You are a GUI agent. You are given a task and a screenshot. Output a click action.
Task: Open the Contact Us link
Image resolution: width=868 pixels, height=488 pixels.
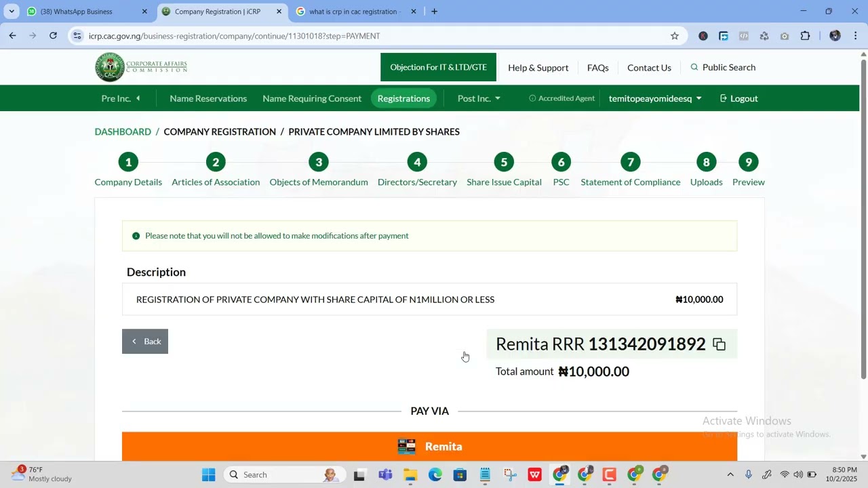[x=649, y=68]
